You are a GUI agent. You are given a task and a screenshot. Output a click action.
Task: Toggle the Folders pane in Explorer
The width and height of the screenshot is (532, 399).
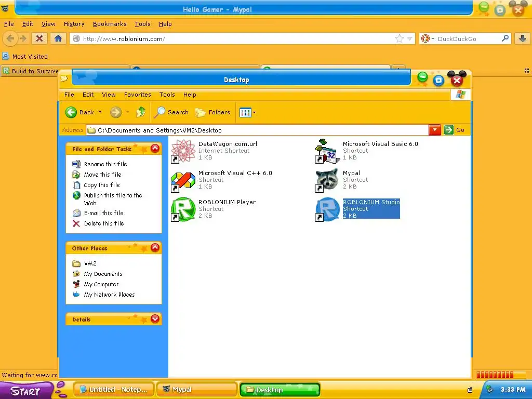[x=212, y=112]
